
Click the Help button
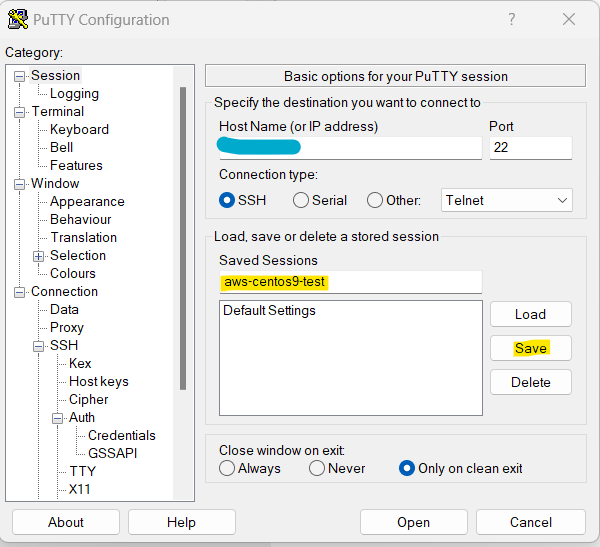click(182, 522)
